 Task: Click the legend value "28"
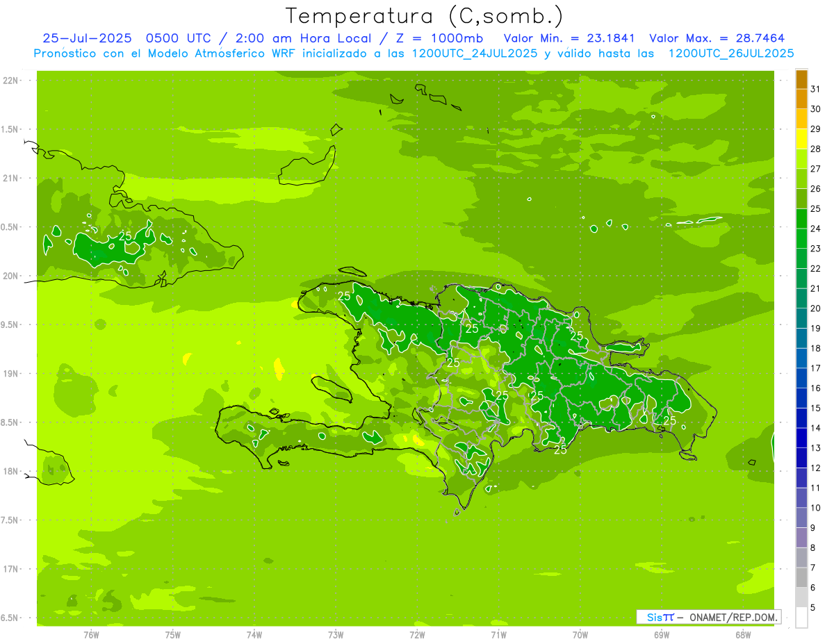coord(815,149)
